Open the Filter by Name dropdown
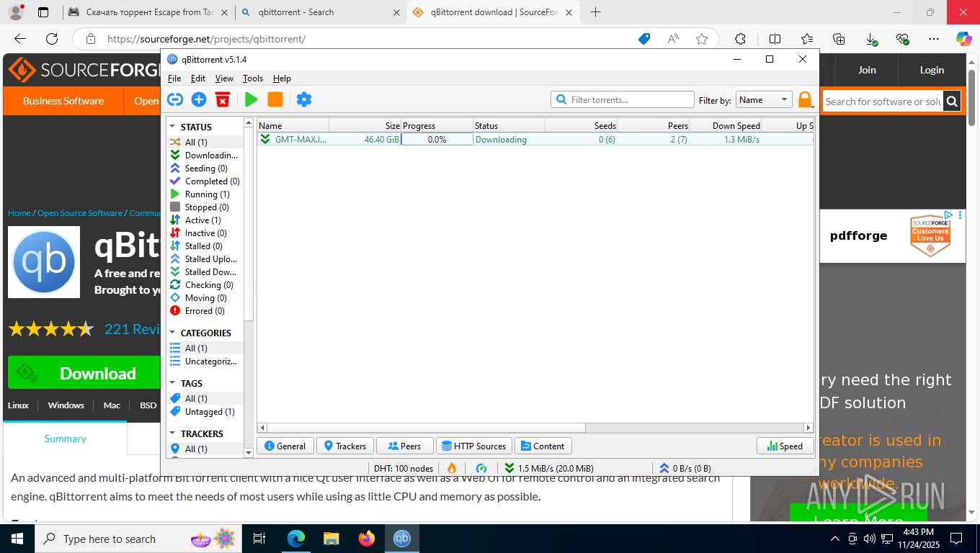 [x=764, y=100]
